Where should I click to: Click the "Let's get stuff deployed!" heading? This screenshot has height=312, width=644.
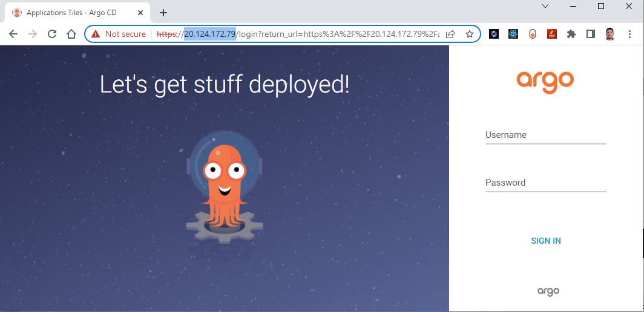point(225,85)
